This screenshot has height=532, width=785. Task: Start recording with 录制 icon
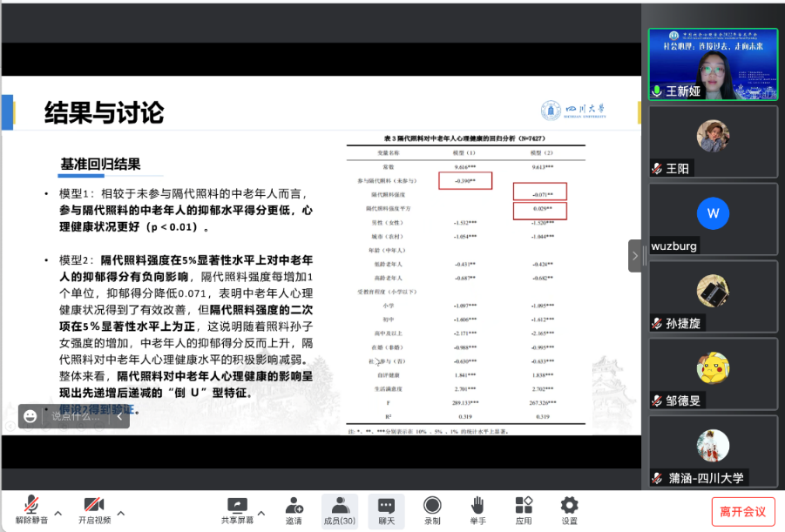click(432, 510)
